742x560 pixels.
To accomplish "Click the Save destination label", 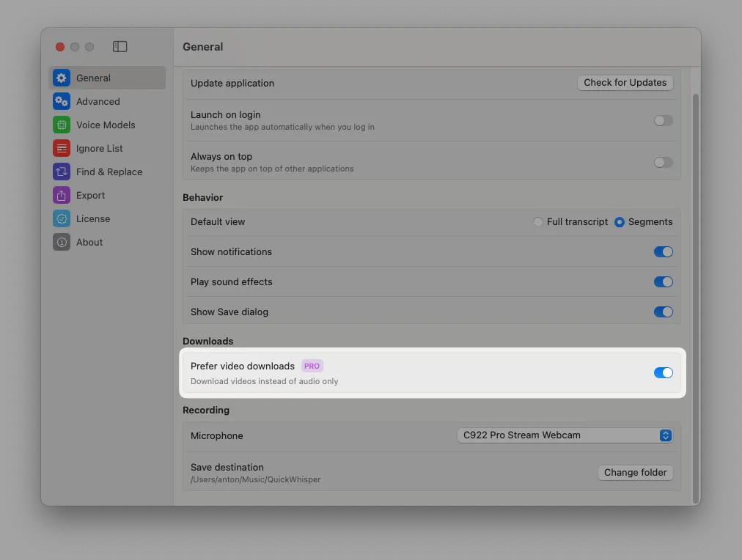I will point(227,468).
